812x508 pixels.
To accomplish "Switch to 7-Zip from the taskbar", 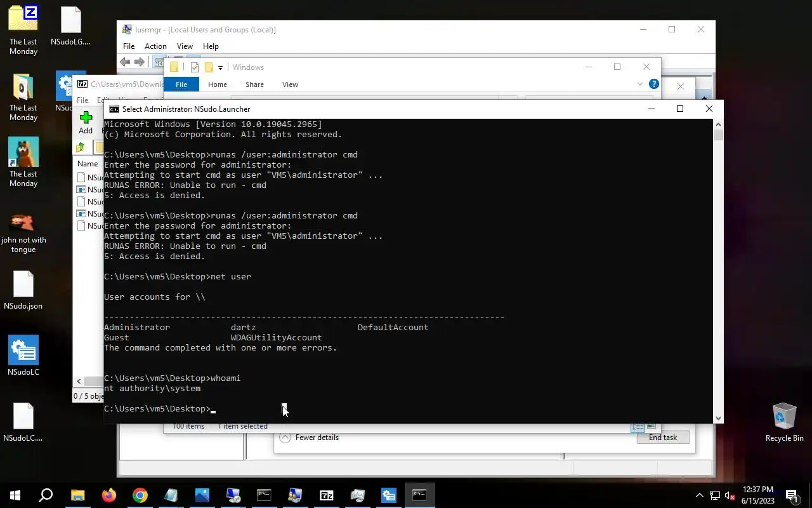I will click(x=326, y=495).
